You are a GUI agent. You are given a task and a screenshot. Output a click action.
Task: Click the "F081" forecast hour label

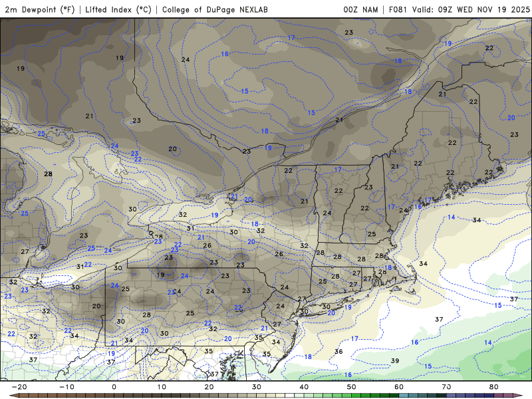tap(398, 9)
